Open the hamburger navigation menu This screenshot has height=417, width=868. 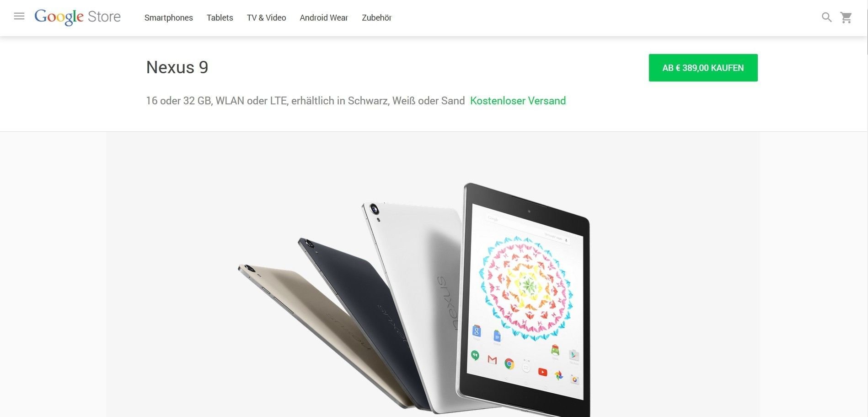point(19,16)
